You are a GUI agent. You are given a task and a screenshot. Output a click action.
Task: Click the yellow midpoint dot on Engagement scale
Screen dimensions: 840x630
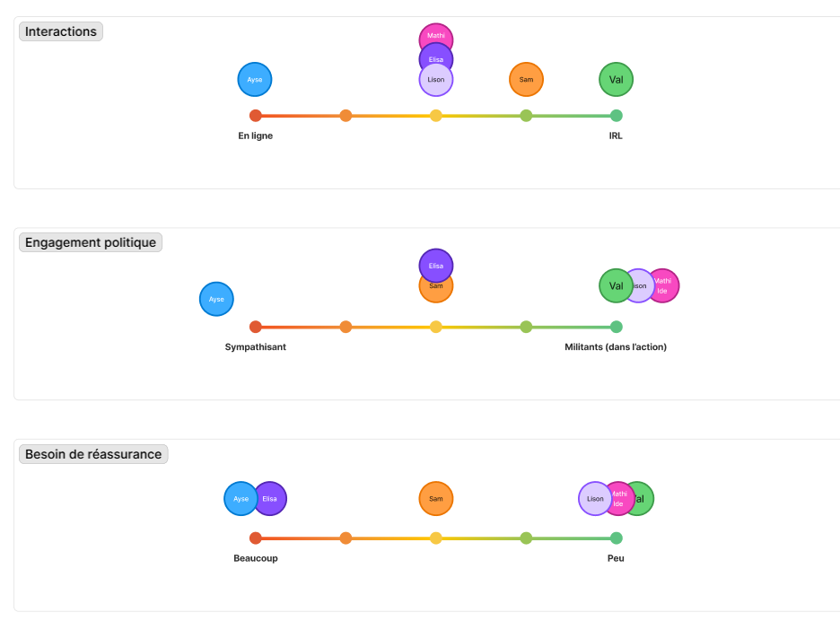click(x=436, y=327)
